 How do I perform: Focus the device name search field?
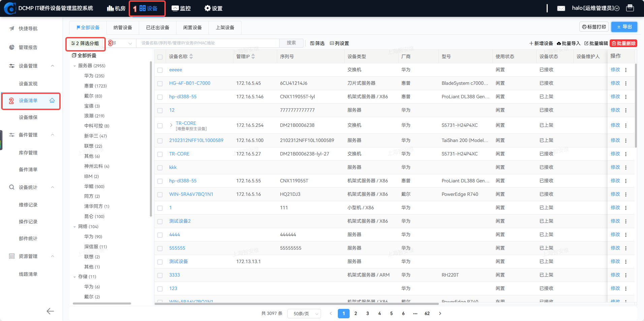tap(208, 43)
